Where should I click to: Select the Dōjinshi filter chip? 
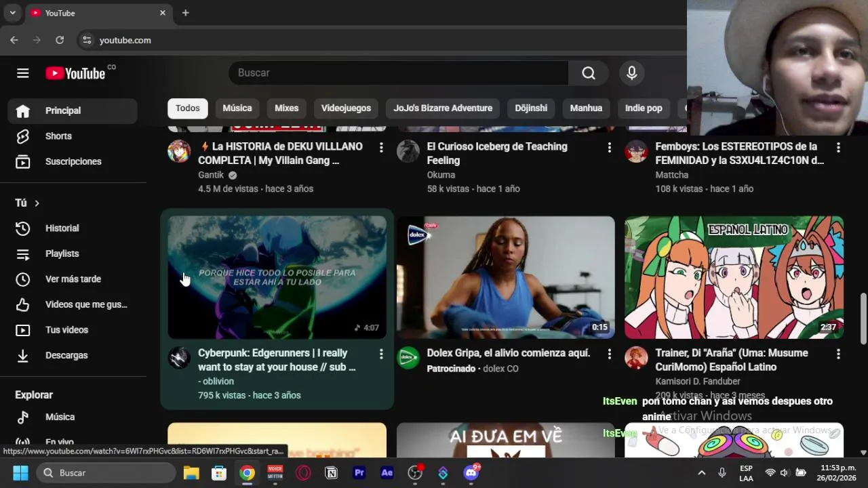click(531, 108)
